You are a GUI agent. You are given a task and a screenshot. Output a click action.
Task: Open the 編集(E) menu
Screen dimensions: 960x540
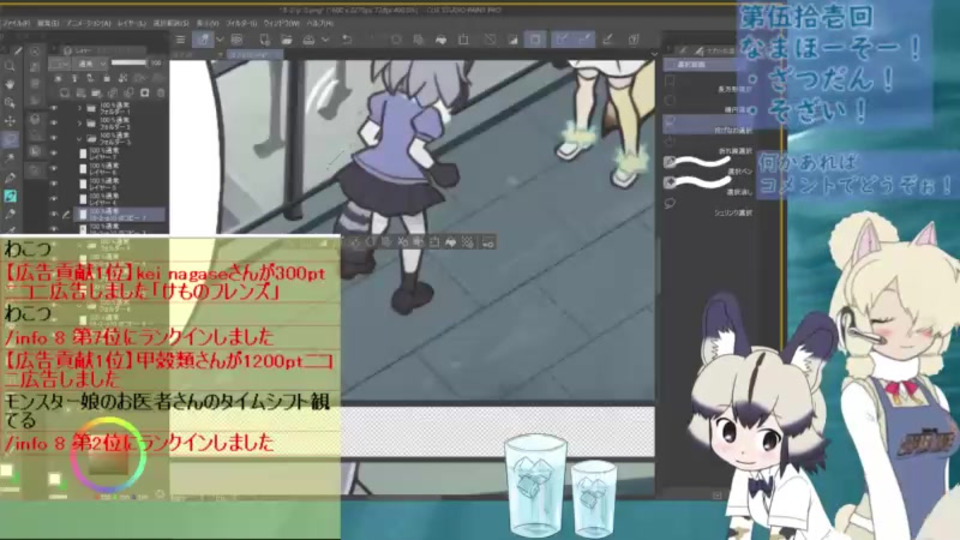pyautogui.click(x=48, y=23)
